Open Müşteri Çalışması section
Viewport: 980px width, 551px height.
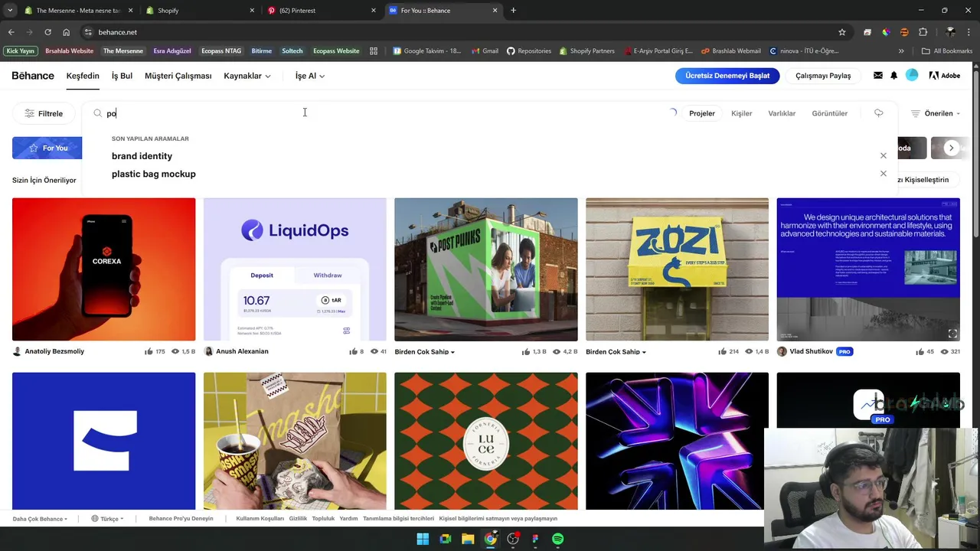[178, 76]
